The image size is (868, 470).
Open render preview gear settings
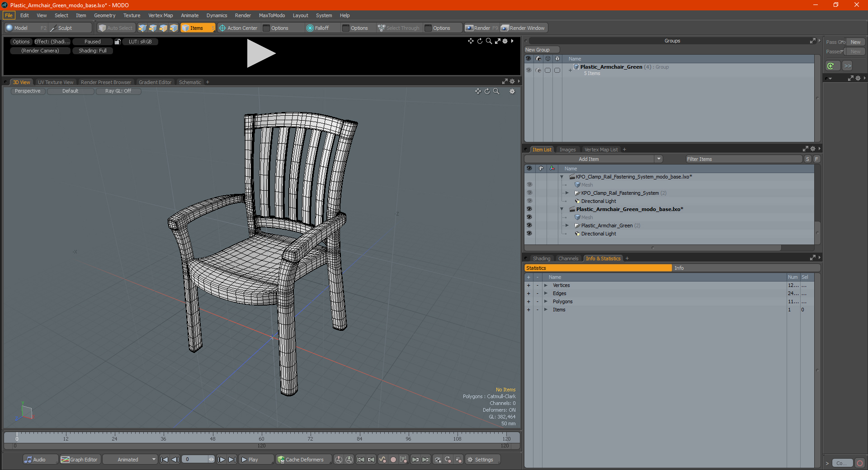coord(505,41)
